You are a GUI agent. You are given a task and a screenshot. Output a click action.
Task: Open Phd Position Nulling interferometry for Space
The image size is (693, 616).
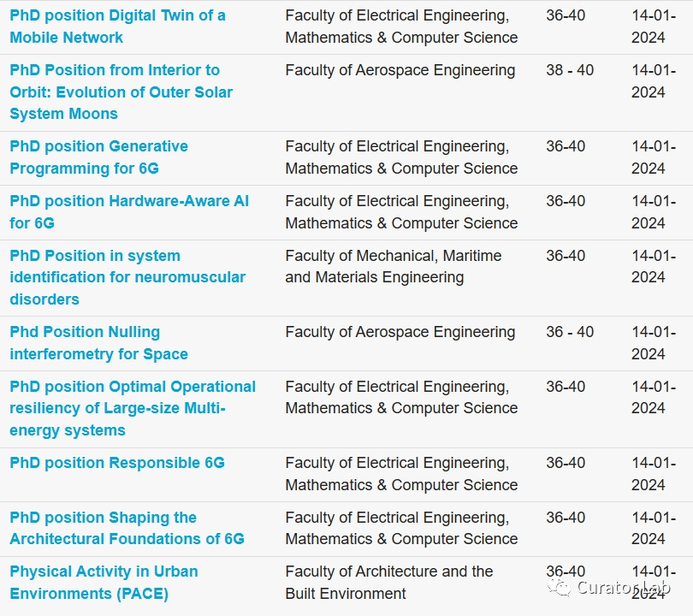tap(98, 343)
